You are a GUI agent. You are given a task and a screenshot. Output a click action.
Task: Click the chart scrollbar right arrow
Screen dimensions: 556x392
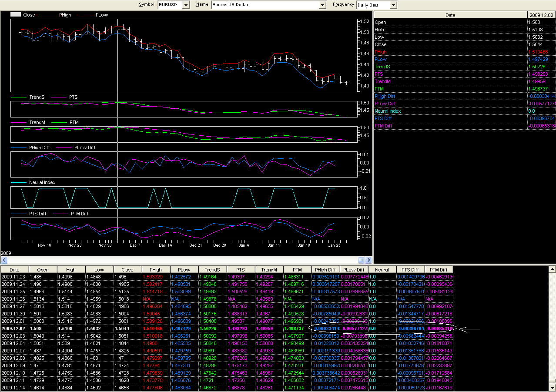click(x=369, y=260)
